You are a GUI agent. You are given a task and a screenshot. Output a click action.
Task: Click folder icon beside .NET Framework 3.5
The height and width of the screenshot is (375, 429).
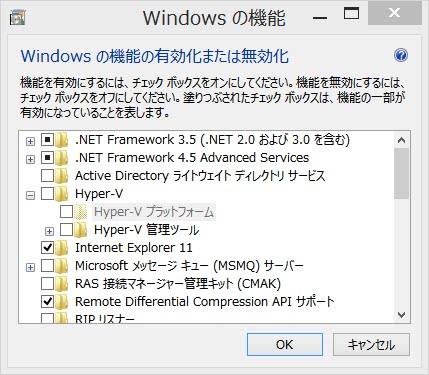point(62,140)
